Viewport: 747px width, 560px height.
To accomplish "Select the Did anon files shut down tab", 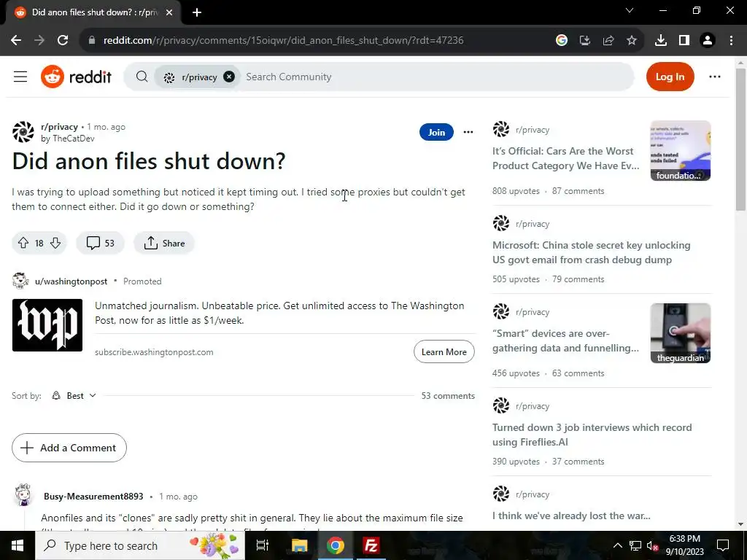I will pos(93,12).
